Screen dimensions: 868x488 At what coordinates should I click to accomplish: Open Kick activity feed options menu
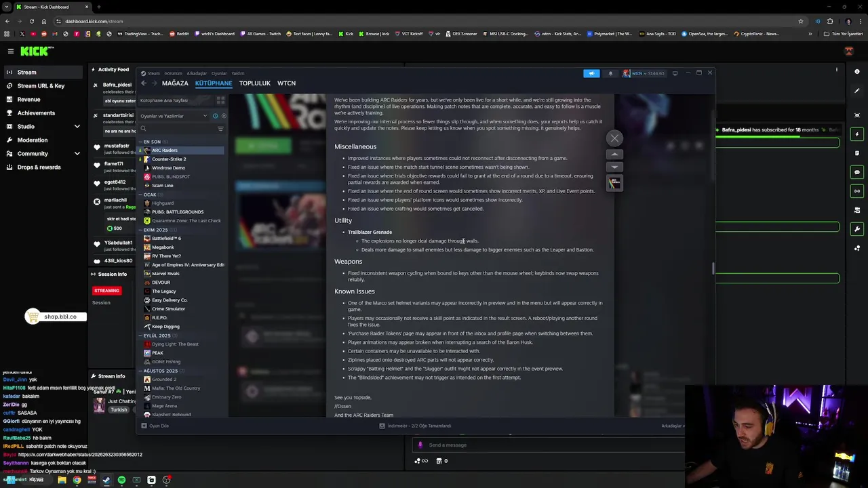836,69
